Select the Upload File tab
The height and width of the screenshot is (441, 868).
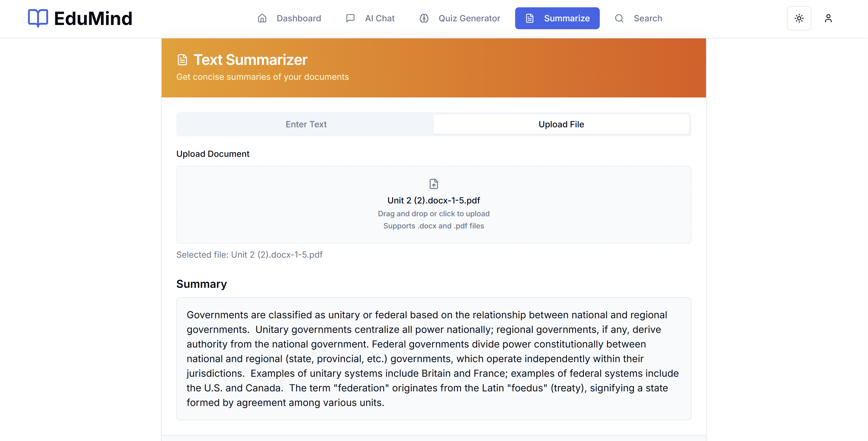(x=561, y=124)
